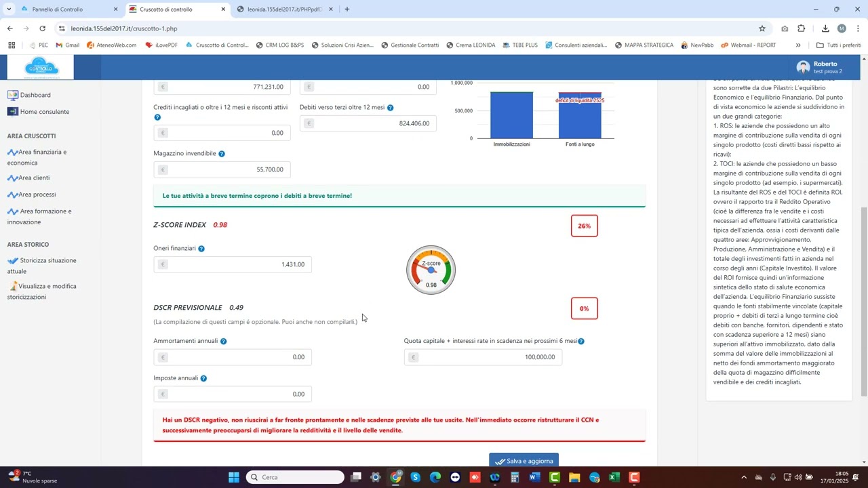Expand the hidden bookmarks overflow chevron
The width and height of the screenshot is (868, 488).
tap(798, 45)
